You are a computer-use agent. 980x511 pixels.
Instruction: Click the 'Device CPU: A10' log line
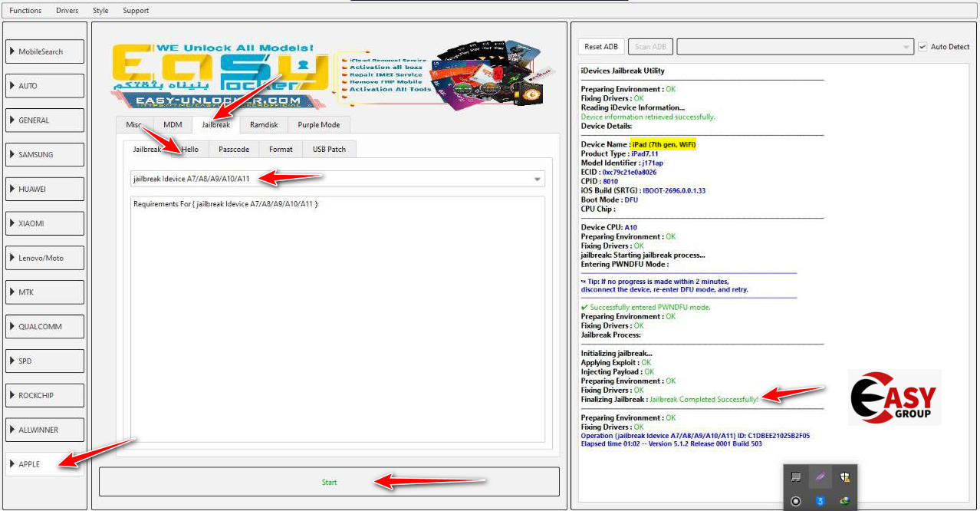609,227
